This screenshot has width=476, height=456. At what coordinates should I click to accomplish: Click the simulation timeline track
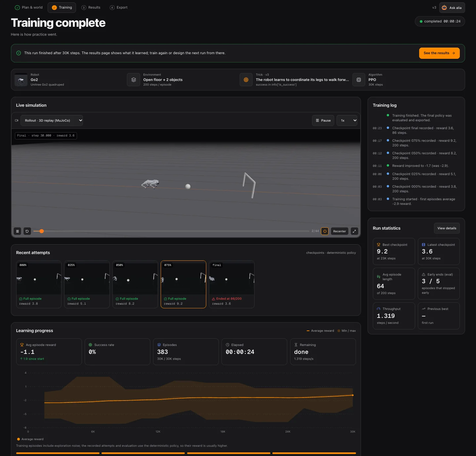(x=171, y=231)
